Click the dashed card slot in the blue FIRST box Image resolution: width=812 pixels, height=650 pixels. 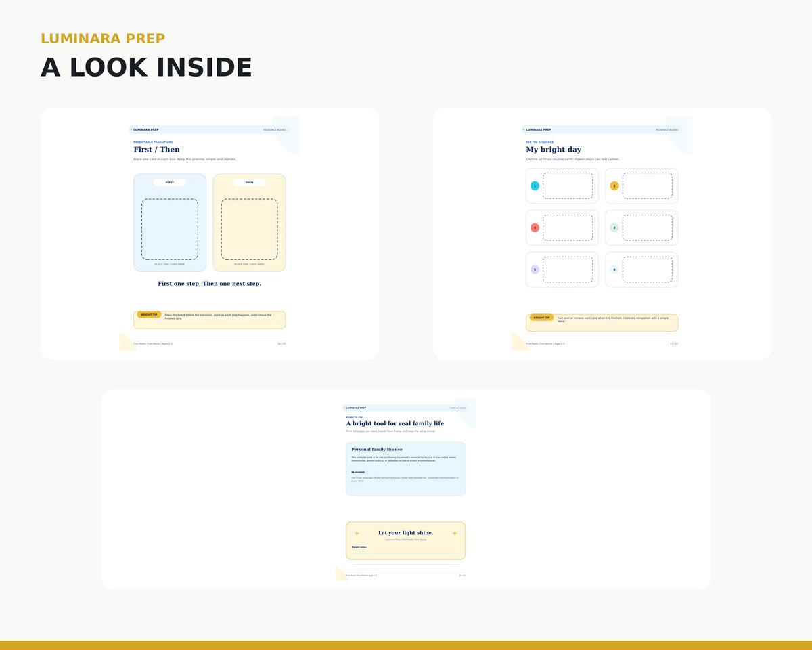tap(170, 229)
